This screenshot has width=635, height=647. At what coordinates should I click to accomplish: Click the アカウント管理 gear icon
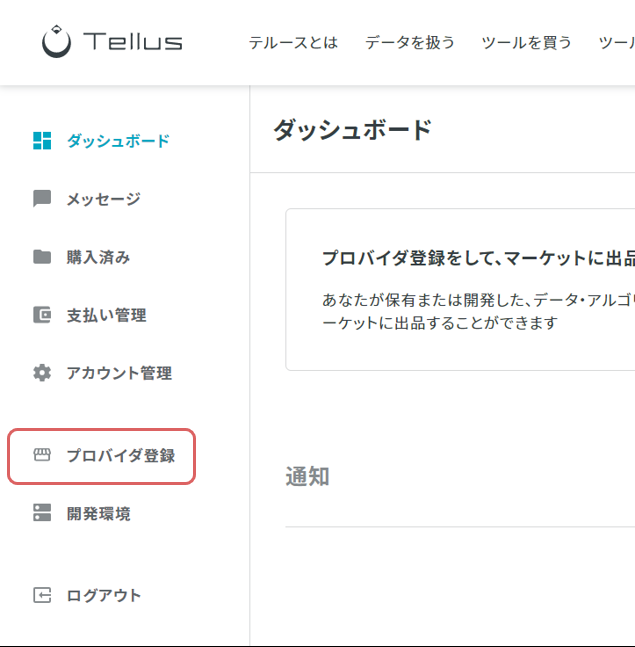coord(42,373)
